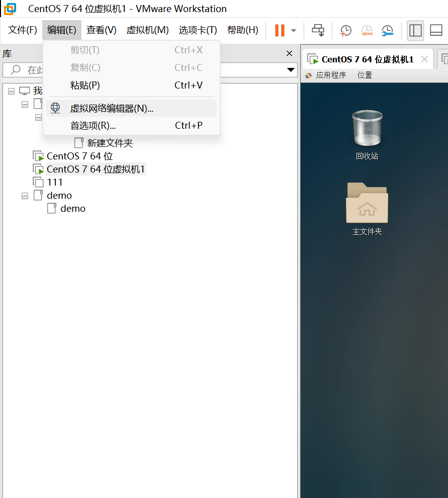448x498 pixels.
Task: Select the demo parent folder
Action: click(59, 195)
